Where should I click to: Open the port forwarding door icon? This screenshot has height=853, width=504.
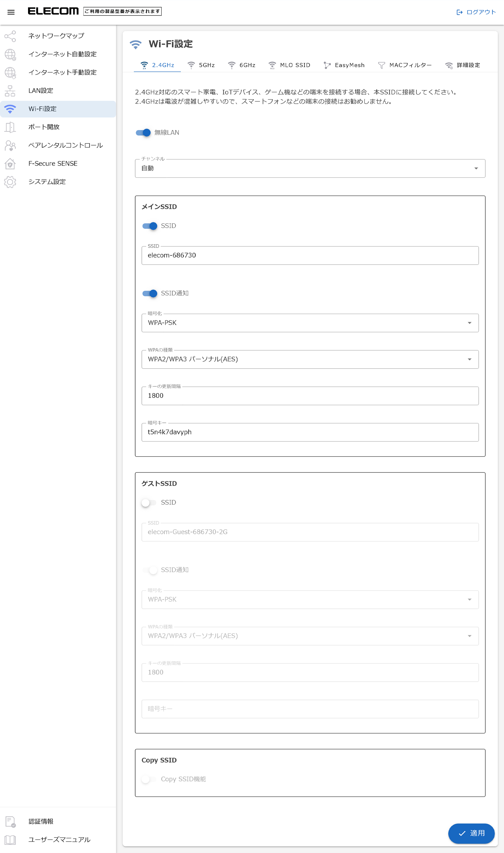[10, 127]
